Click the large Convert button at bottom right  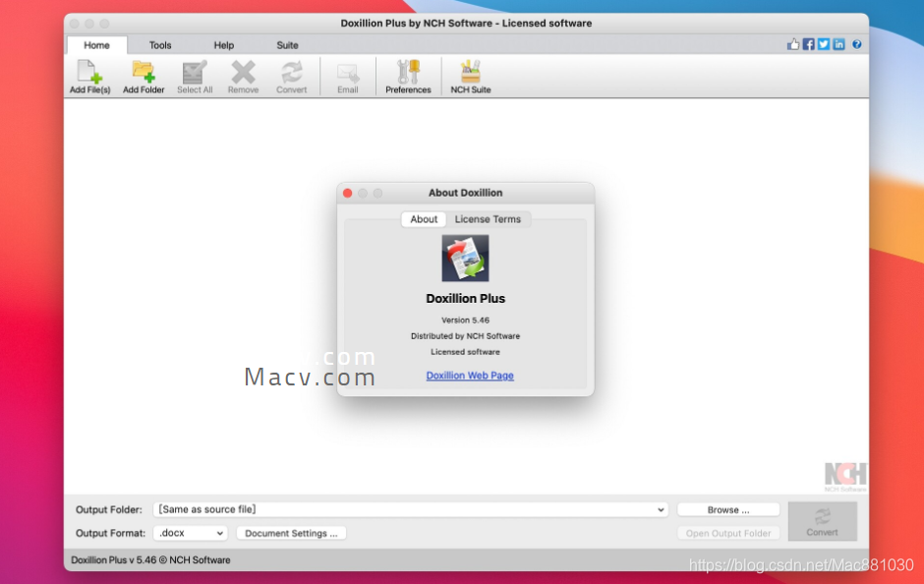tap(822, 521)
